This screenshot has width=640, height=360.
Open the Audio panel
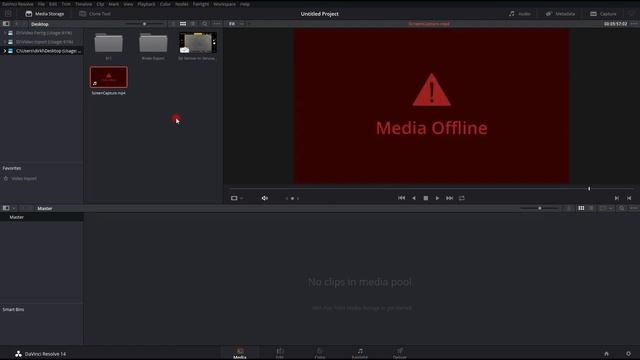[520, 14]
